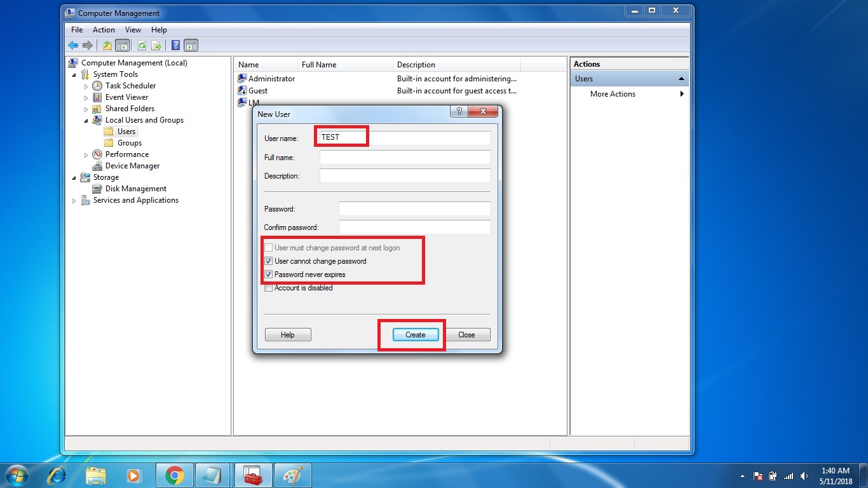Image resolution: width=868 pixels, height=488 pixels.
Task: Toggle the Show/Hide Console Tree toolbar icon
Action: pos(122,45)
